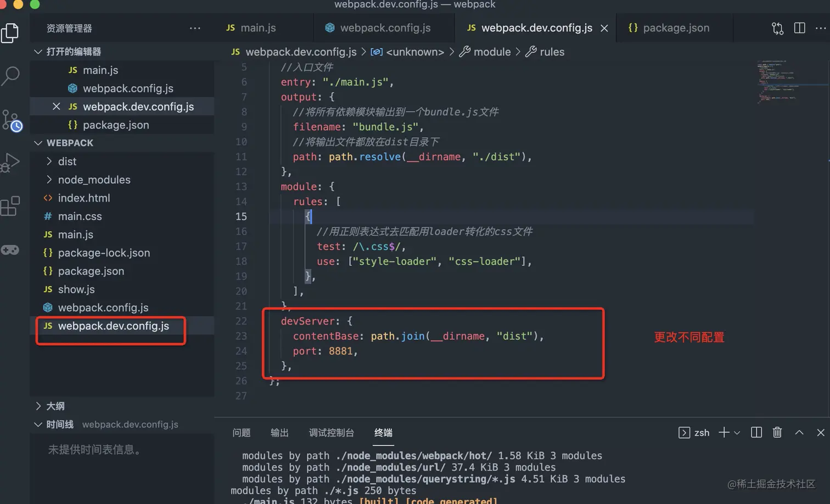This screenshot has width=830, height=504.
Task: Switch to the webpack.config.js editor tab
Action: (x=384, y=28)
